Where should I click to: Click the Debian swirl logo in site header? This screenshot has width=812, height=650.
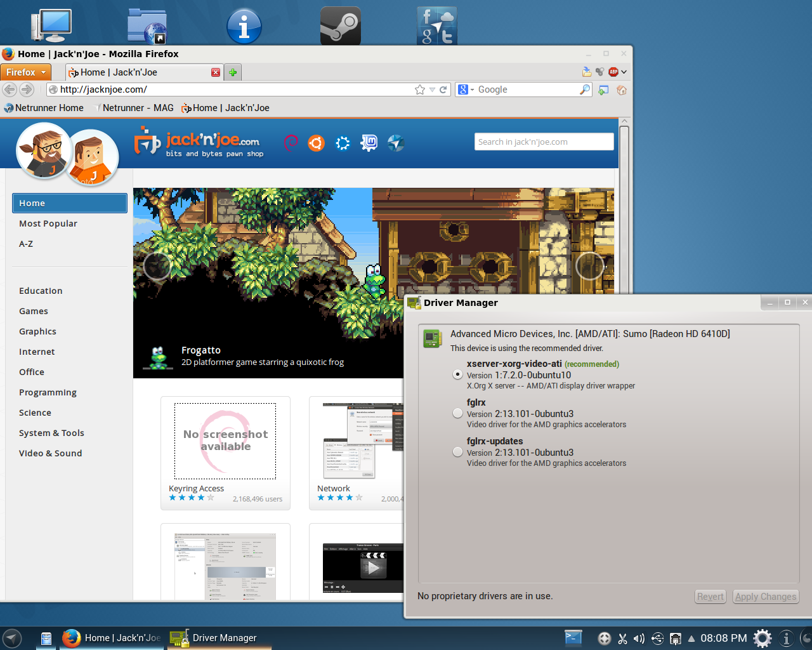(x=291, y=143)
